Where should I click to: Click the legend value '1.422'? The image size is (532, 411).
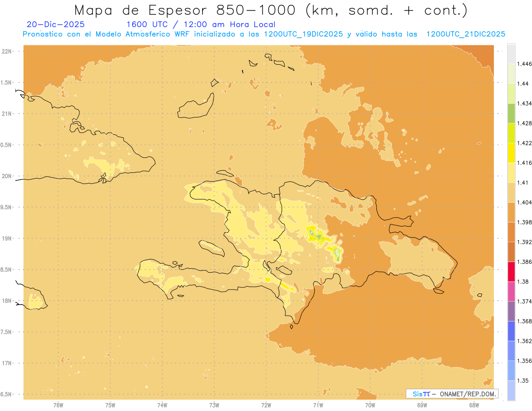coord(525,143)
